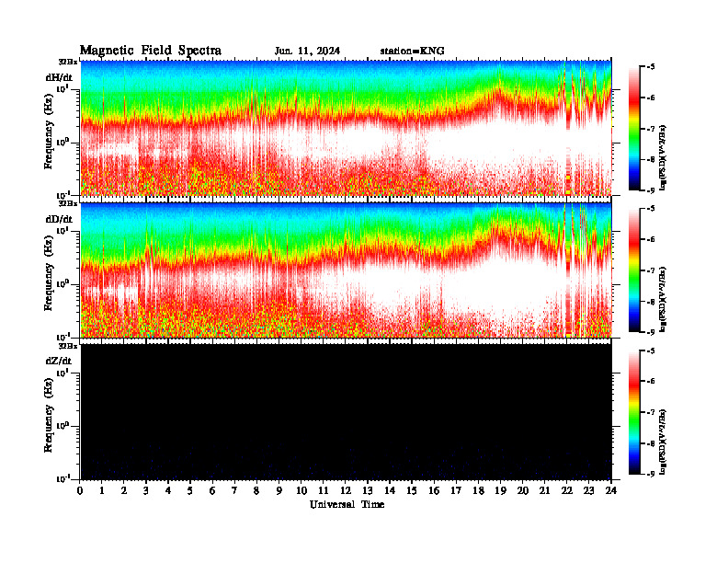Click the color scale bar beside dD/dt panel
Screen dimensions: 728x563
tap(634, 270)
